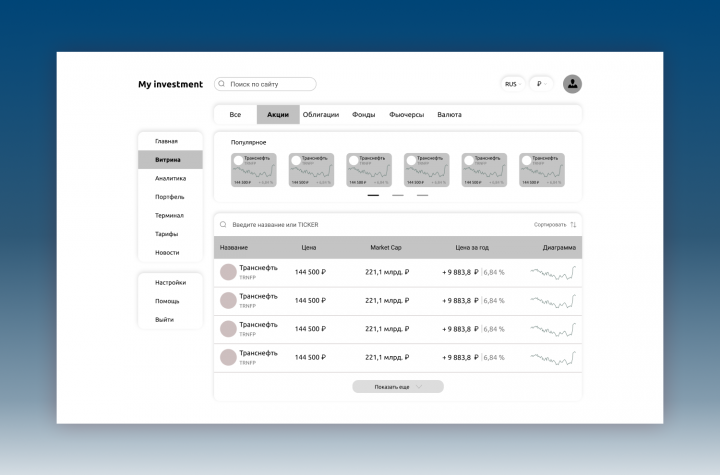
Task: Click the first row's company logo circle
Action: (228, 272)
